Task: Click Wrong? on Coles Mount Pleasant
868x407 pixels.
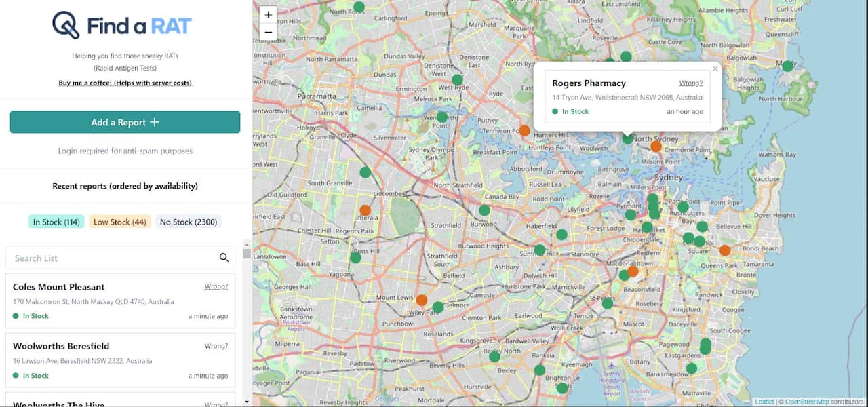Action: (216, 286)
